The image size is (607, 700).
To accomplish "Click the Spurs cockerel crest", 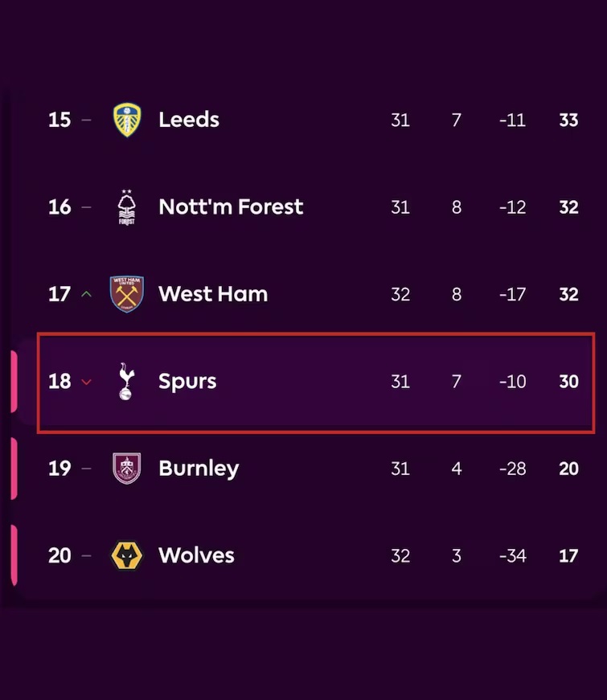I will point(126,381).
